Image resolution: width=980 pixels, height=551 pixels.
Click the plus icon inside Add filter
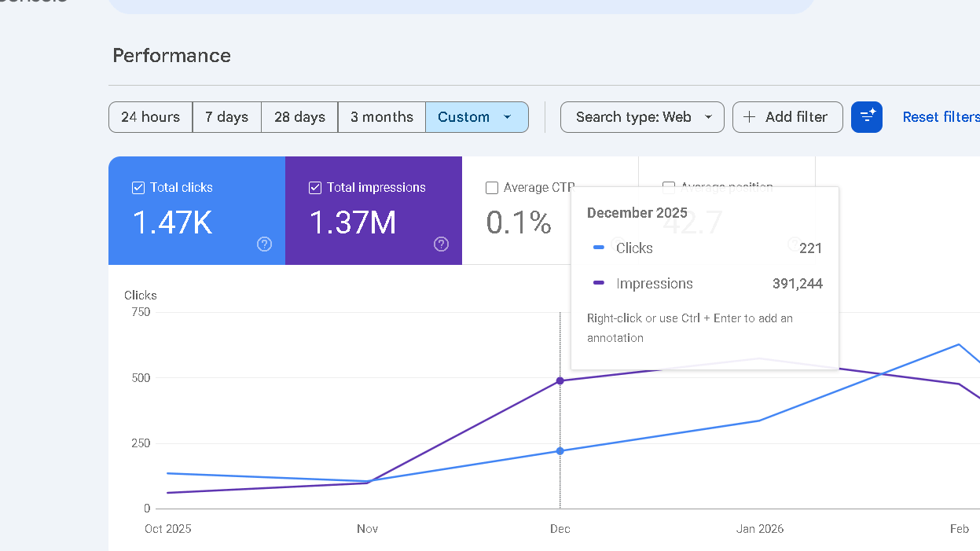[x=751, y=116]
